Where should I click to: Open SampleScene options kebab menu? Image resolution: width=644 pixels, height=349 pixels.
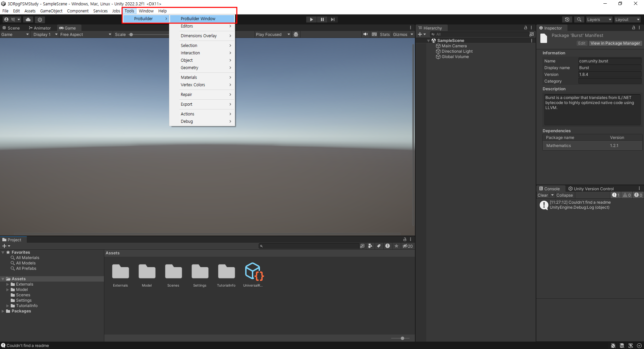tap(532, 40)
